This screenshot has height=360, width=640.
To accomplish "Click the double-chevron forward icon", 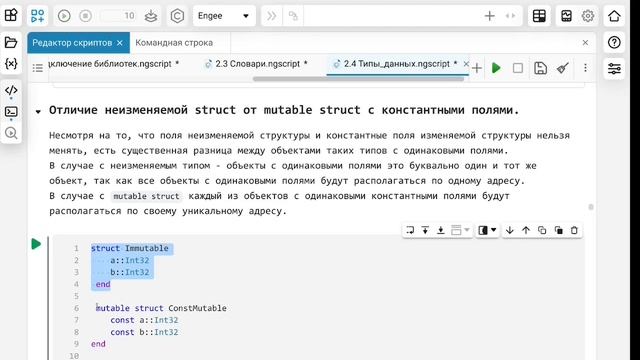I will (271, 16).
